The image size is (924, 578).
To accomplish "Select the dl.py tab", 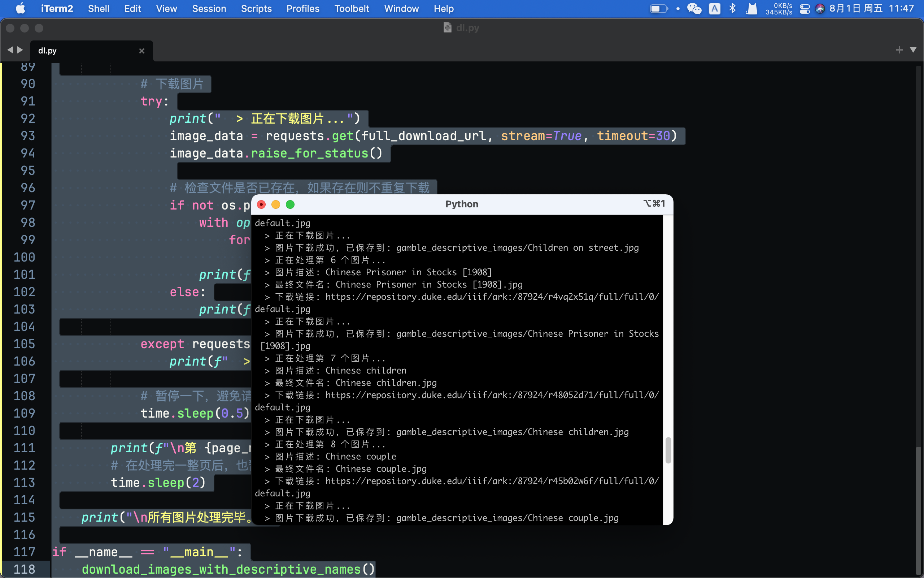I will 92,51.
